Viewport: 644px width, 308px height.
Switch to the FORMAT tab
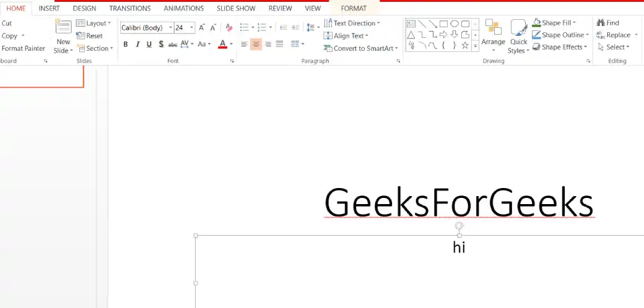pos(354,8)
